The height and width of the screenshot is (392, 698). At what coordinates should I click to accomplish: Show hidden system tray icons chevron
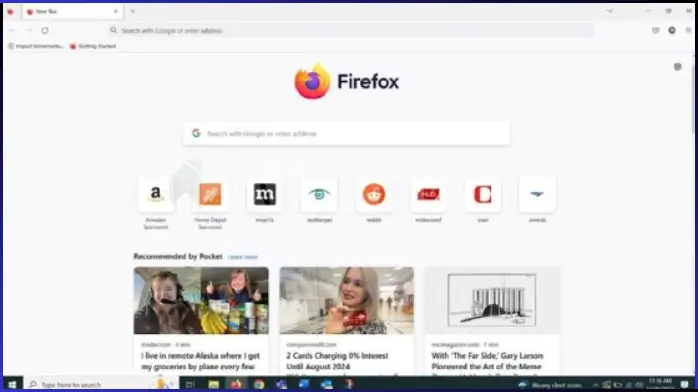click(x=595, y=385)
